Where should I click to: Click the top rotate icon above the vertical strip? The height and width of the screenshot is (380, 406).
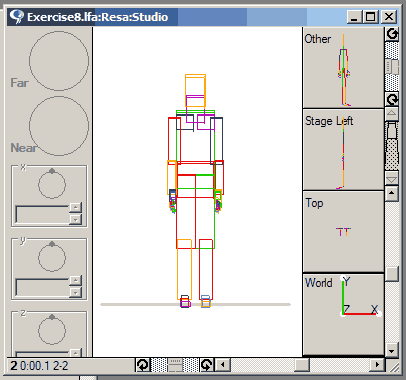coord(392,34)
